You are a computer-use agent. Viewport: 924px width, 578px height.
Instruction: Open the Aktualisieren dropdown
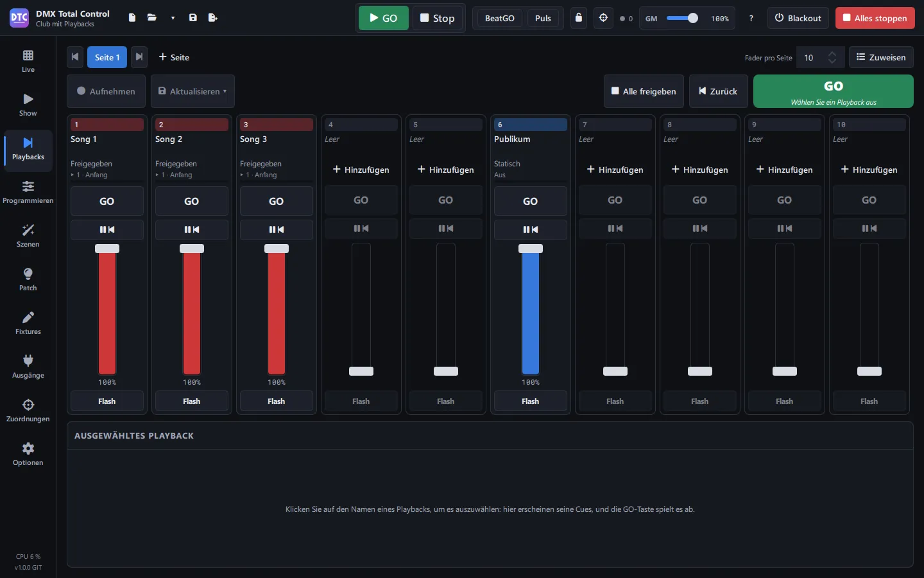(x=193, y=91)
